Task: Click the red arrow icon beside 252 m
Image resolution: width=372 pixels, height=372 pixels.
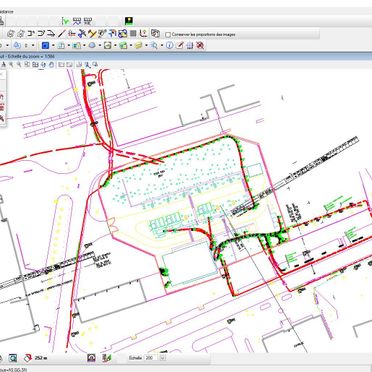Action: pos(28,358)
